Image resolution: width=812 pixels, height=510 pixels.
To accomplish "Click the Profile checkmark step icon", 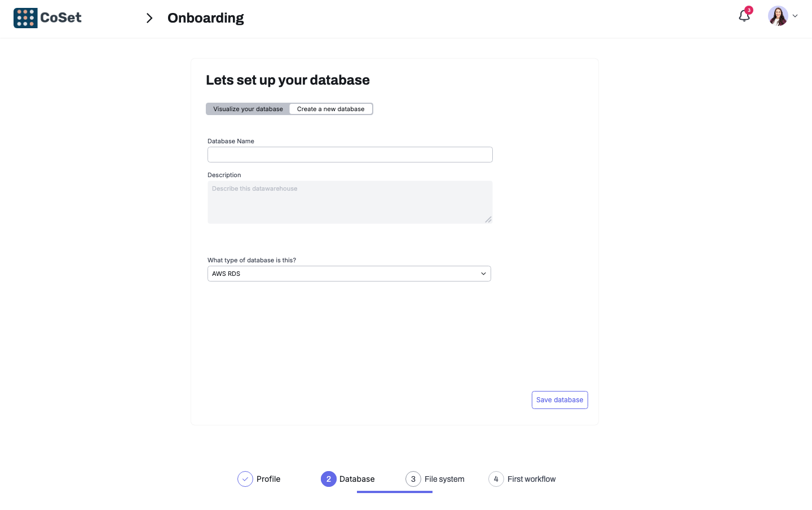I will click(x=245, y=479).
